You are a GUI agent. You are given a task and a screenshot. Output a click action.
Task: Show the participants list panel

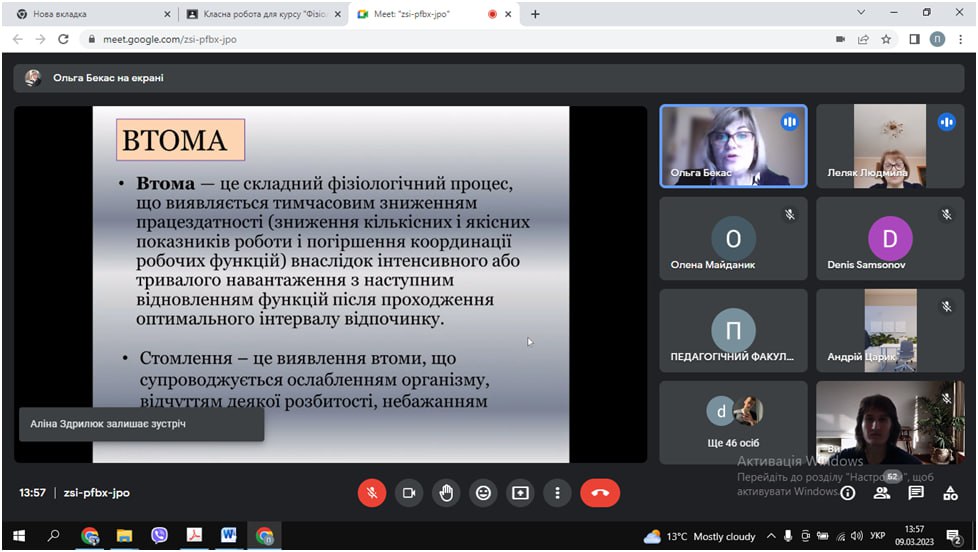click(882, 493)
